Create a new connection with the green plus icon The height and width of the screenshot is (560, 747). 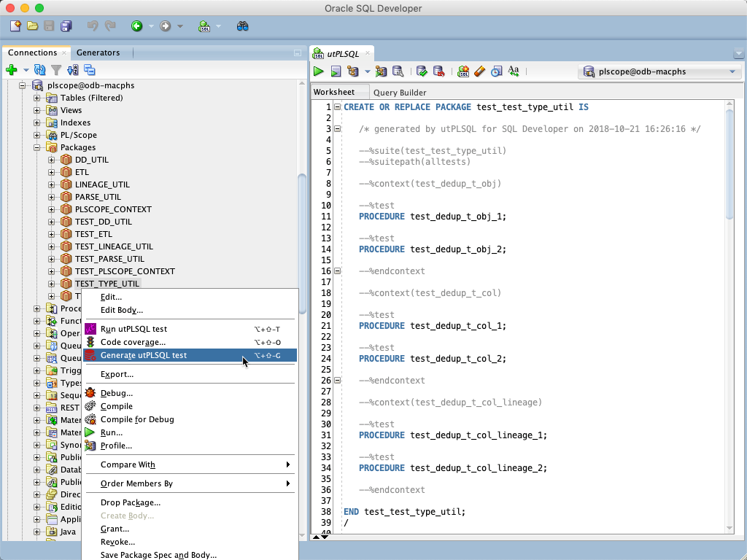tap(11, 70)
